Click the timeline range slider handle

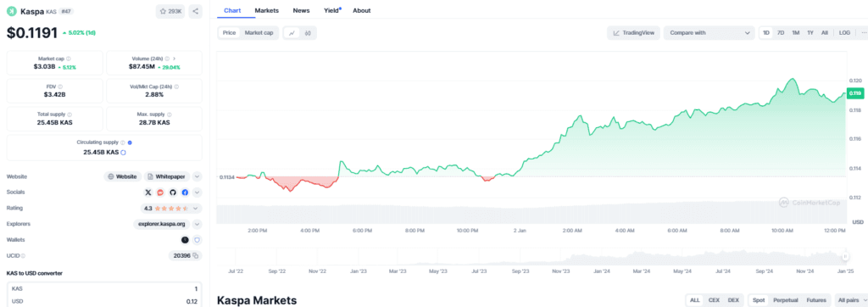click(x=845, y=256)
